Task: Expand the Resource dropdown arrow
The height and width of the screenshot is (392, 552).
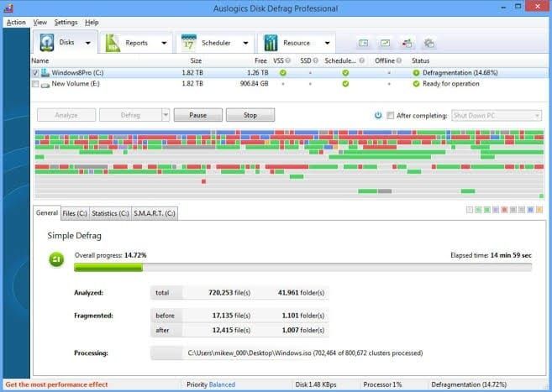Action: coord(328,43)
